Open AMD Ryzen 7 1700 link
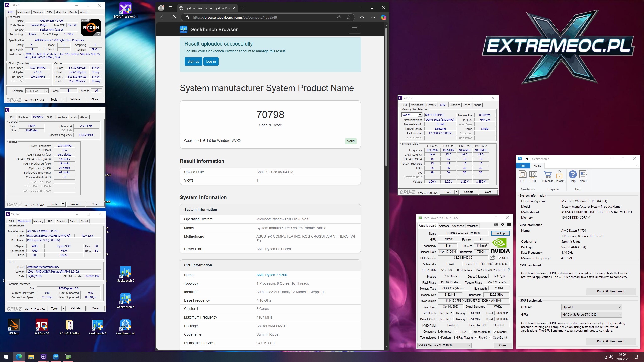This screenshot has width=644, height=362. (271, 275)
